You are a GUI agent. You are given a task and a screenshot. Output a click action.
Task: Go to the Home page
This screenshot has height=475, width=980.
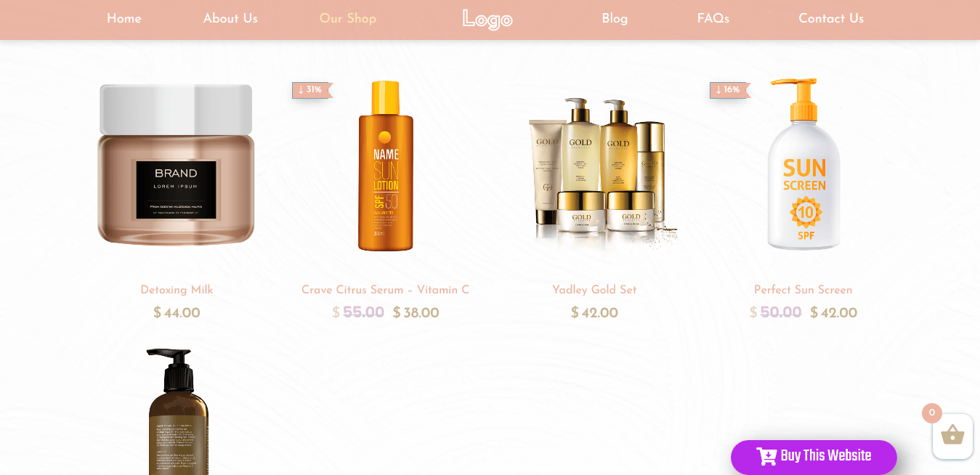pyautogui.click(x=124, y=19)
